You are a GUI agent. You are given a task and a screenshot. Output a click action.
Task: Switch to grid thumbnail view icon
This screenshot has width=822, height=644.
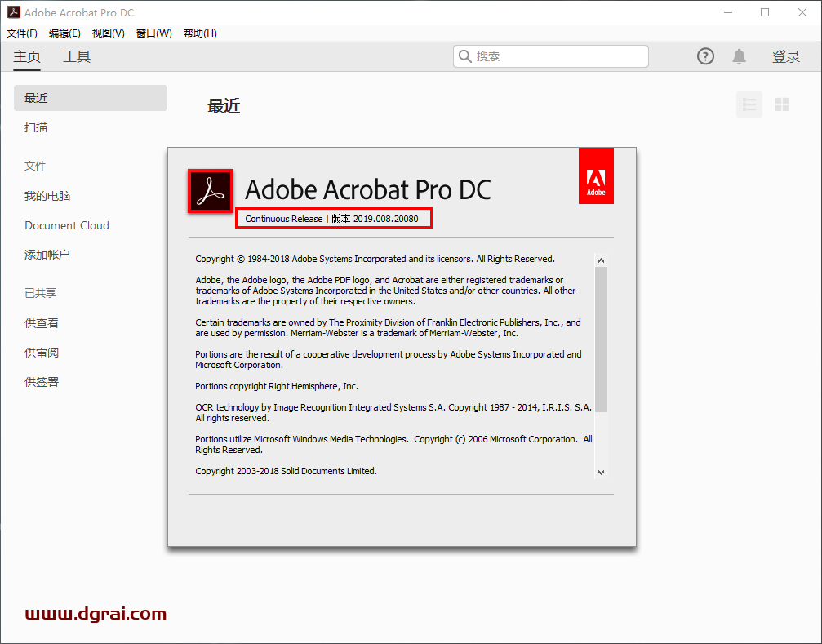pos(782,104)
